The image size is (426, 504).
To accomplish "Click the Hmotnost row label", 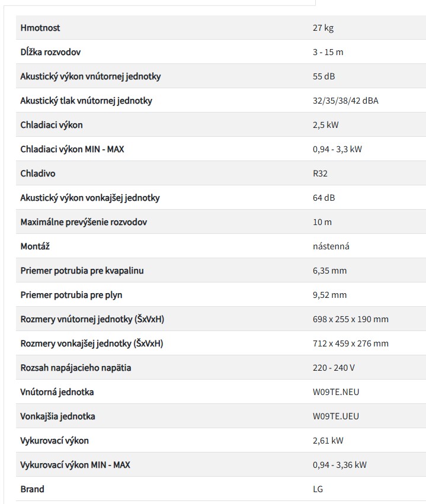I will (x=40, y=28).
